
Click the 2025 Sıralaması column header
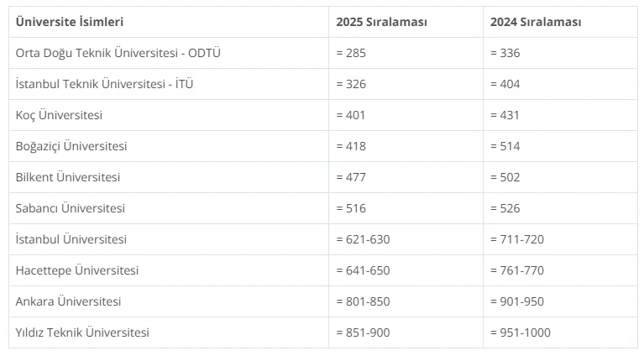tap(381, 22)
